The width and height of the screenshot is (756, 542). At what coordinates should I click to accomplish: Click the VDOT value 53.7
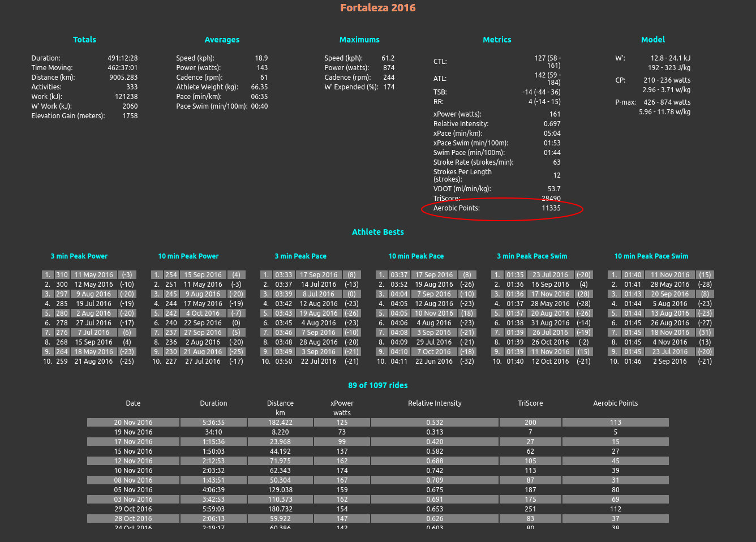[x=554, y=189]
